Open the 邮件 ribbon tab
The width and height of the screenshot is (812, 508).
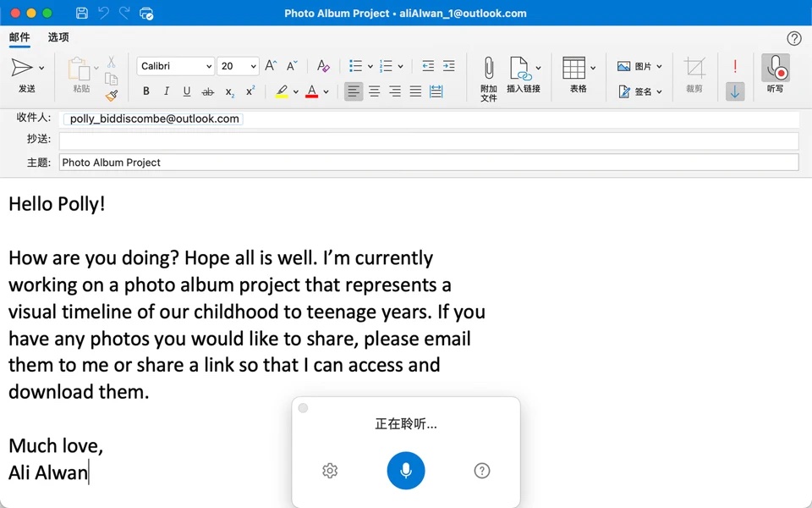19,37
